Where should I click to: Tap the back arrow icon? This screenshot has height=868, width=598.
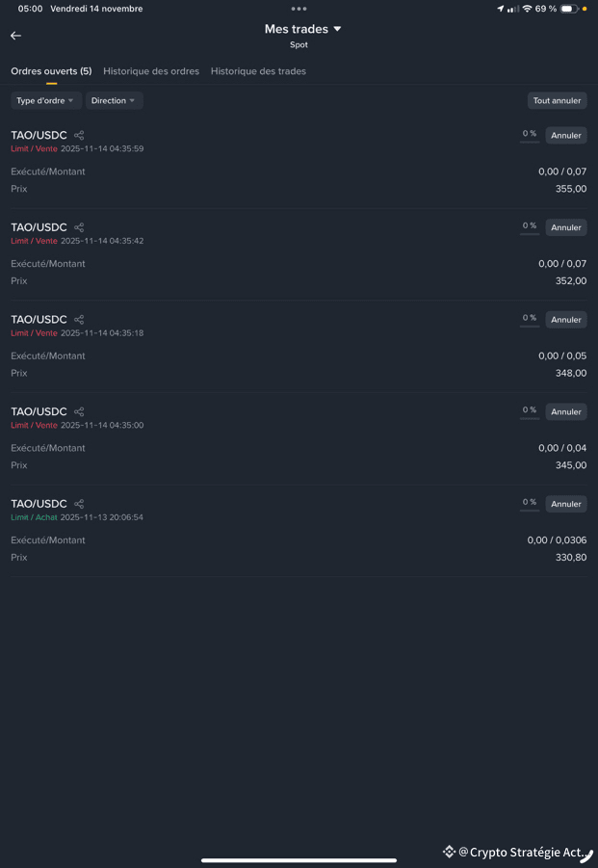point(15,36)
